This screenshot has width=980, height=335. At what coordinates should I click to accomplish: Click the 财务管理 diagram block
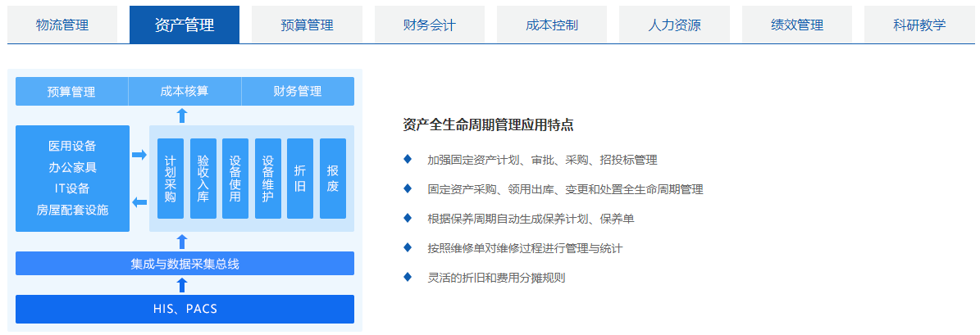tap(298, 92)
